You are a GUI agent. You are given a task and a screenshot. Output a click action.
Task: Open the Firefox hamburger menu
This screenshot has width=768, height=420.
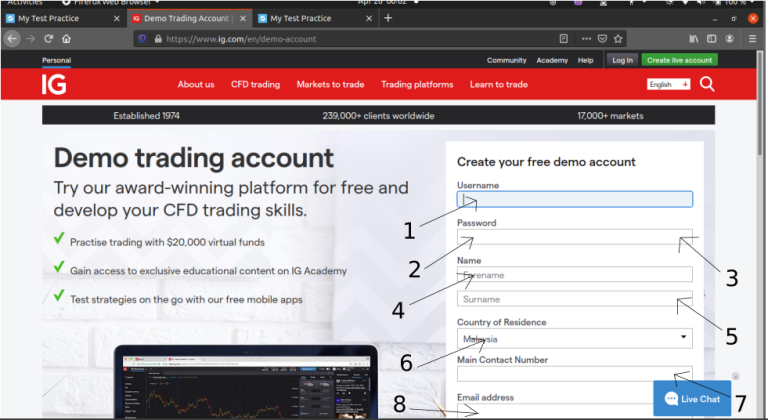752,39
